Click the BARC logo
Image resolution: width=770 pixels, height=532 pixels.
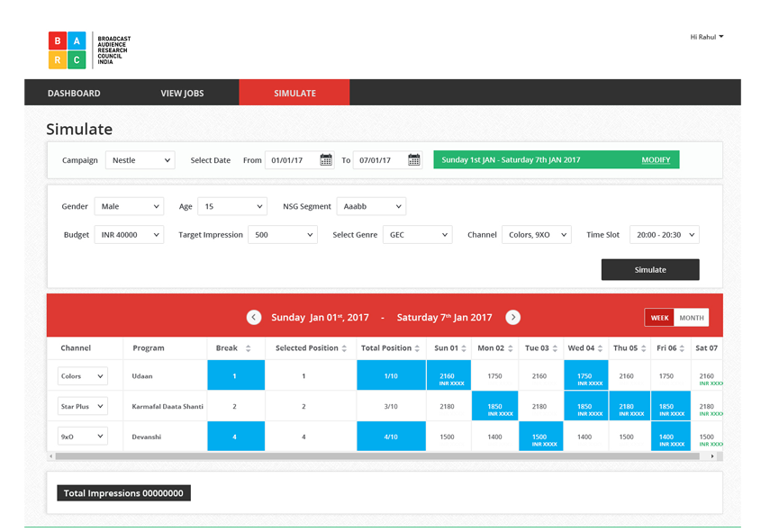68,50
